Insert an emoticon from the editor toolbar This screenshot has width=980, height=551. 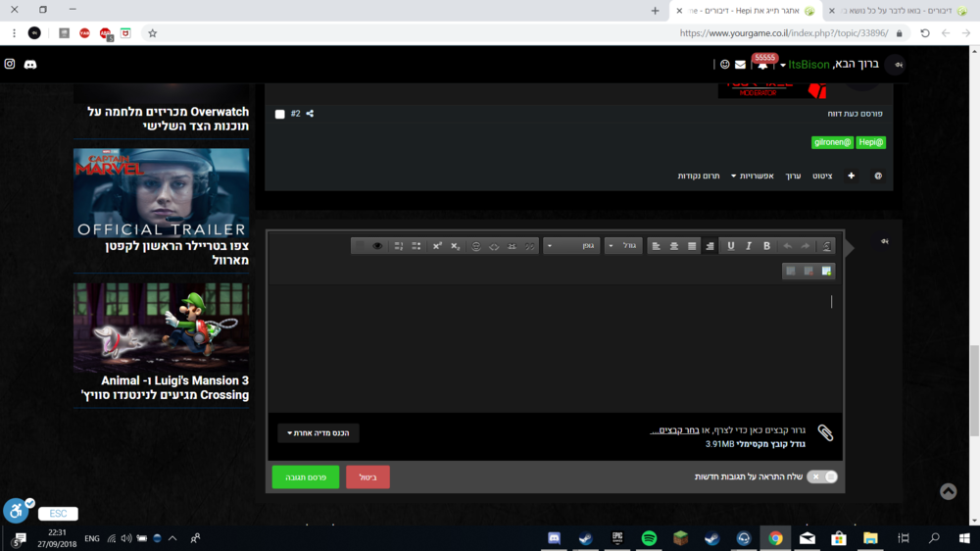click(x=476, y=246)
